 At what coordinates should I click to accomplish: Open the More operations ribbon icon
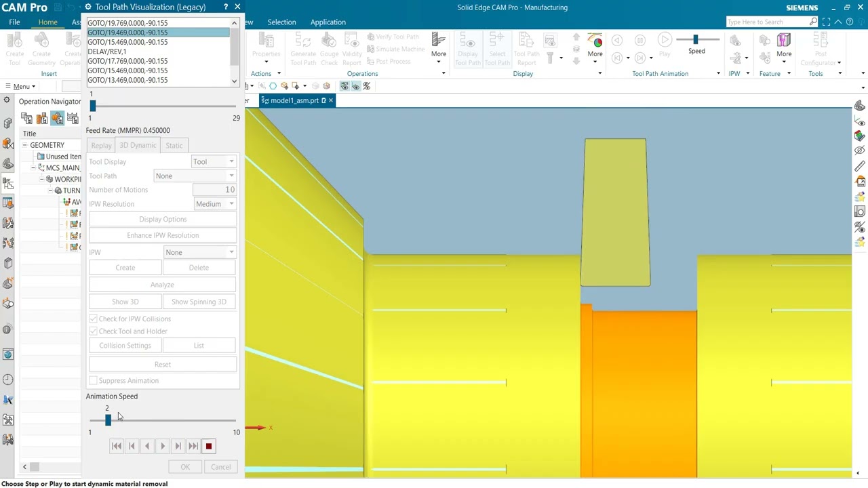(x=439, y=46)
